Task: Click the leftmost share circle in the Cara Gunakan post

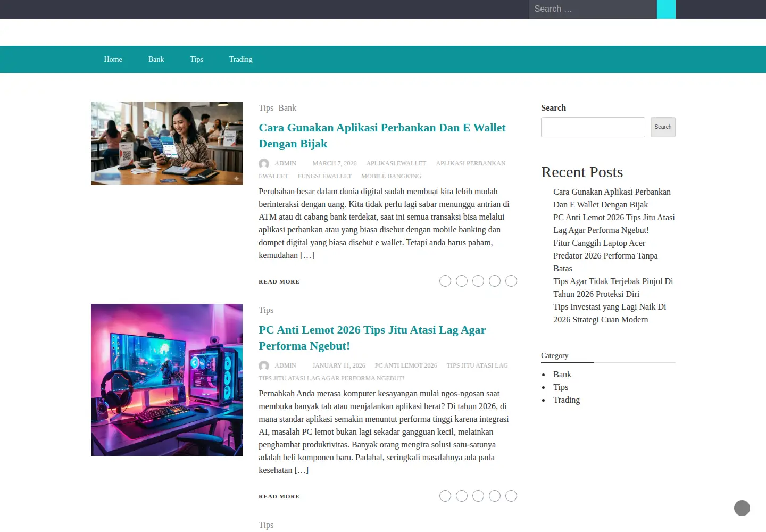Action: pyautogui.click(x=445, y=281)
